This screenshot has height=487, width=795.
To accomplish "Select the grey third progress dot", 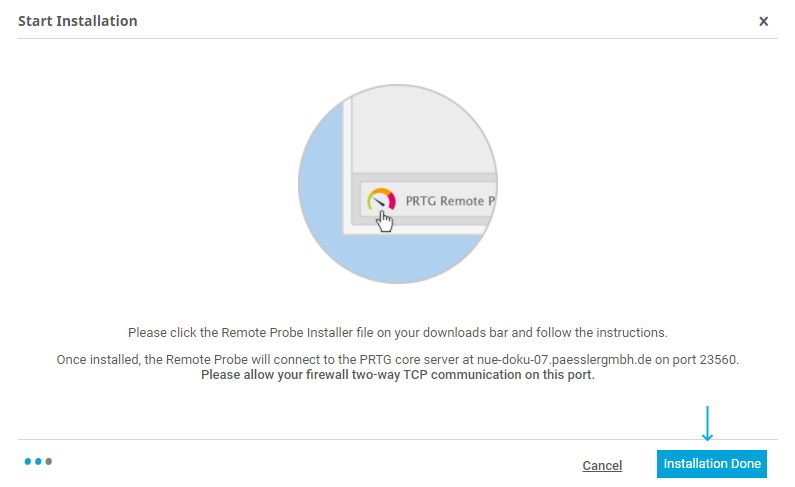I will point(48,462).
